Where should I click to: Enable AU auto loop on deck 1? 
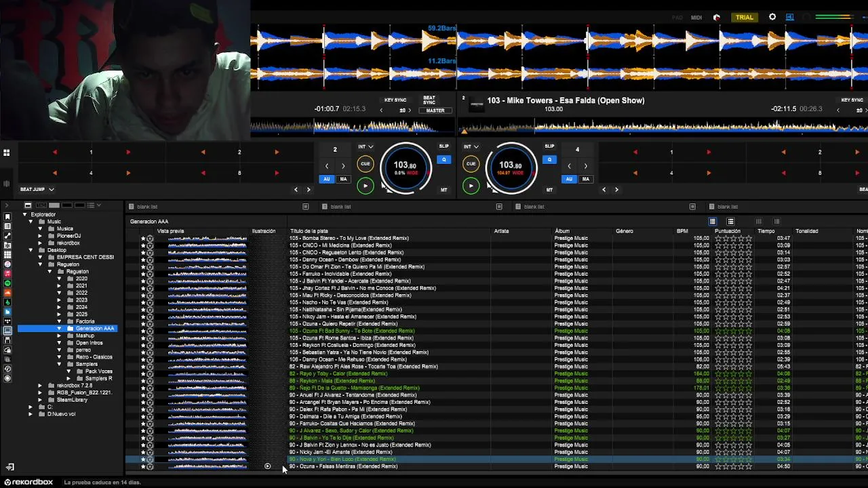pyautogui.click(x=327, y=179)
